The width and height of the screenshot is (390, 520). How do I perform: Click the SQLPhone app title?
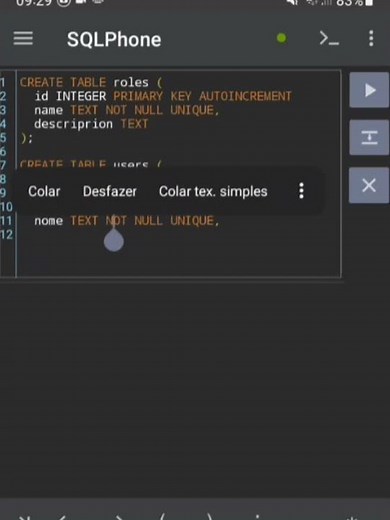pos(114,39)
